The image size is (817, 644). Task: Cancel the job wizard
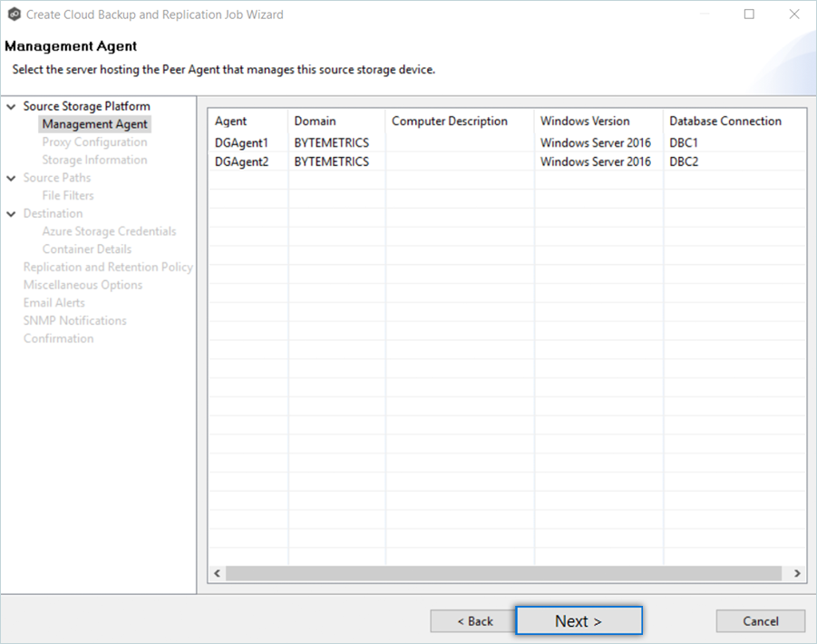click(x=760, y=621)
